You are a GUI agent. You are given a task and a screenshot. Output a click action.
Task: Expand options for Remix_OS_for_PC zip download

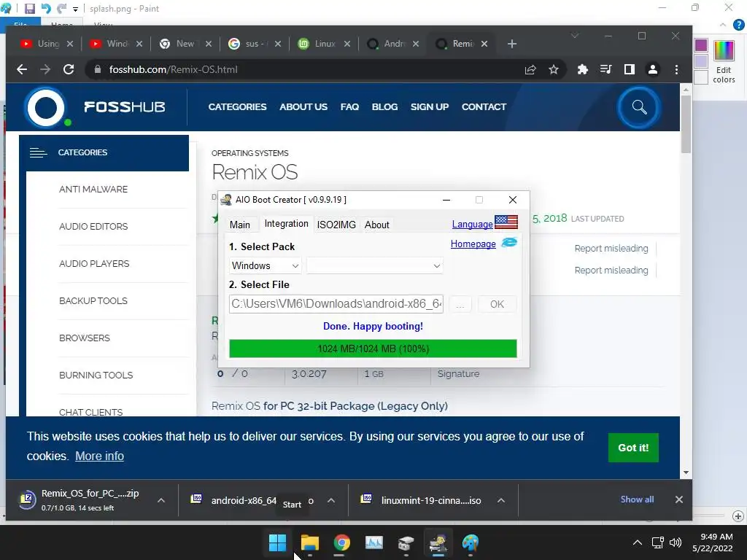tap(161, 500)
